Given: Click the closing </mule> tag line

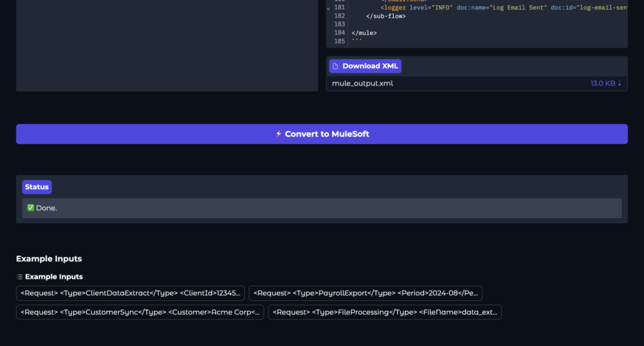Looking at the screenshot, I should pos(364,33).
